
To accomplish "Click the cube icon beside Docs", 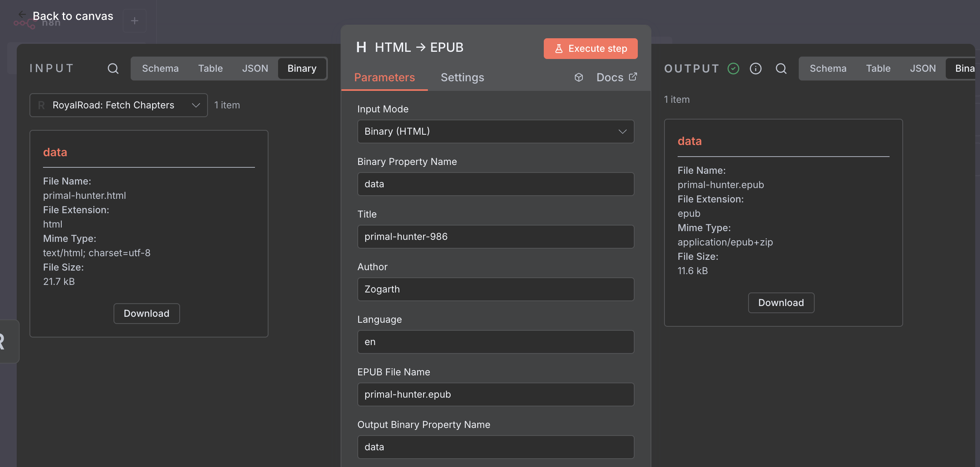I will pyautogui.click(x=579, y=77).
